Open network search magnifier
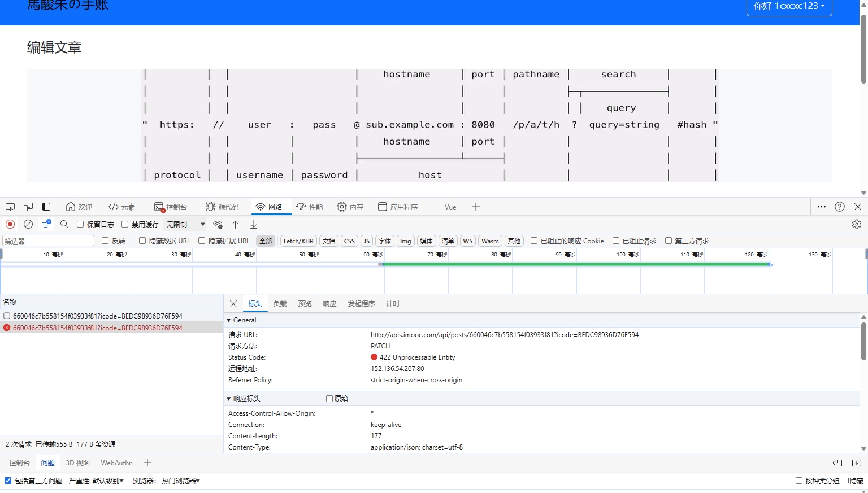Viewport: 868px width, 493px height. pos(64,224)
